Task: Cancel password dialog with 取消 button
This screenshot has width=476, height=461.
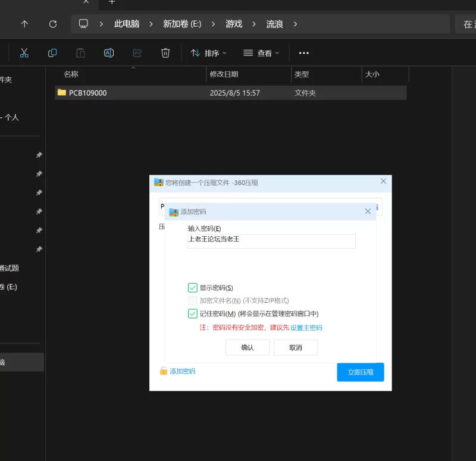Action: (296, 347)
